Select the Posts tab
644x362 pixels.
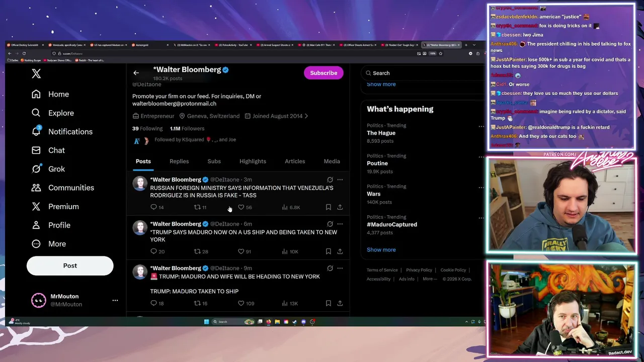click(x=143, y=161)
